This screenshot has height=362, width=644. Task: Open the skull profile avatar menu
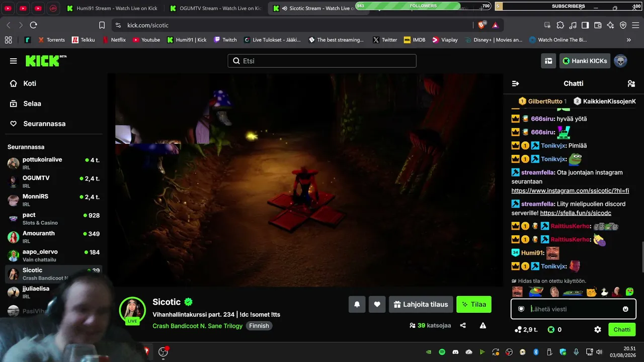[x=620, y=61]
